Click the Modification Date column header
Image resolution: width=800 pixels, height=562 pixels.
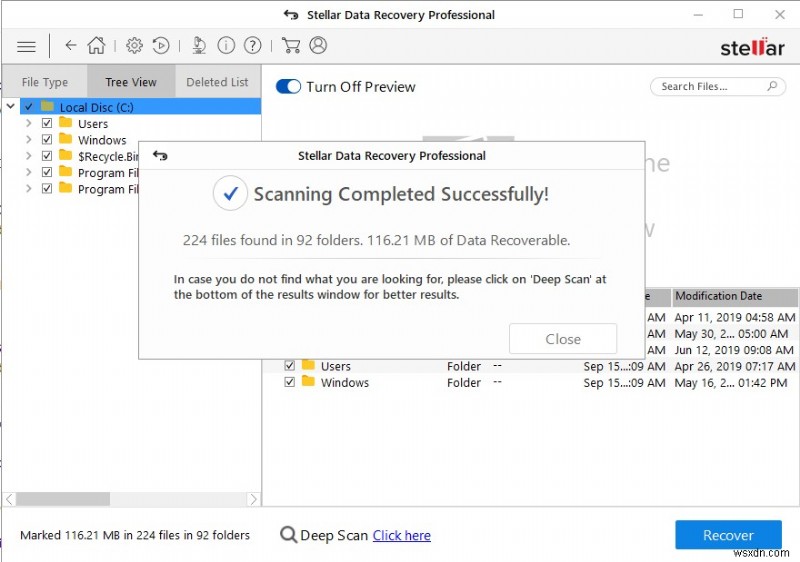click(735, 296)
